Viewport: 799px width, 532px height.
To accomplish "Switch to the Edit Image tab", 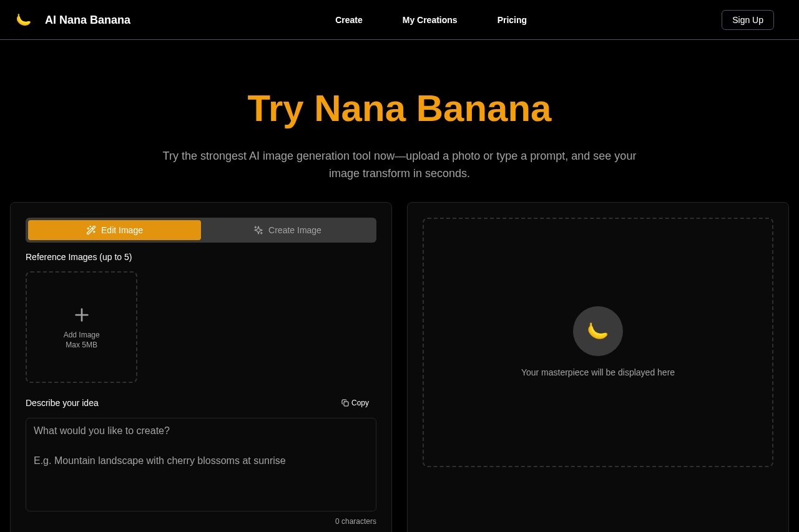I will click(x=114, y=230).
